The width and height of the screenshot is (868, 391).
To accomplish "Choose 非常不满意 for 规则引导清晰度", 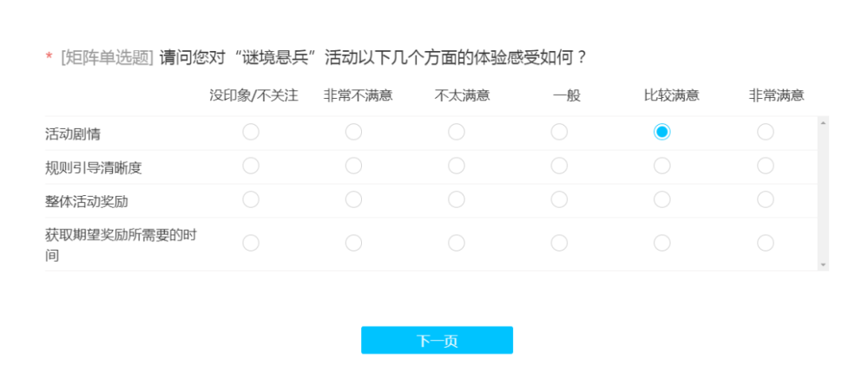I will tap(354, 166).
